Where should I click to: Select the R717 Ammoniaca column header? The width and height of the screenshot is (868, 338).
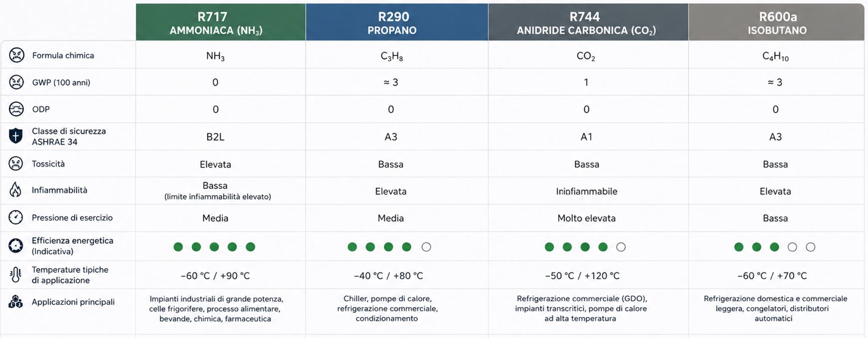point(221,22)
